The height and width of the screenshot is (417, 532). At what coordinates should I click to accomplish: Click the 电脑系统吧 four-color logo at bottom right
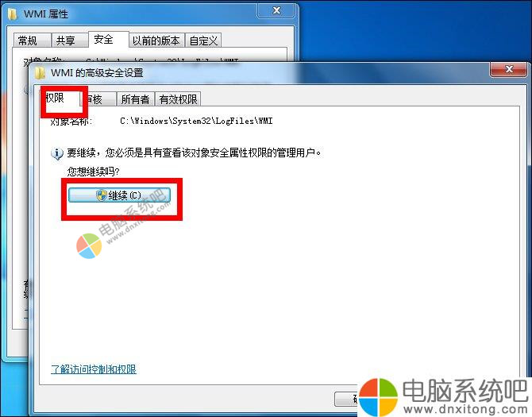(378, 396)
